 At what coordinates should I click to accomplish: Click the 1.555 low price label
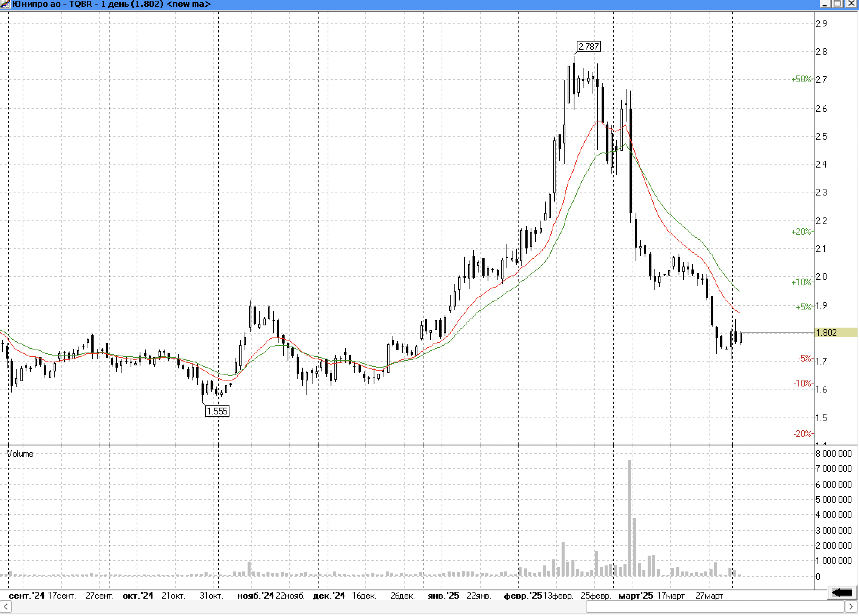pyautogui.click(x=217, y=411)
